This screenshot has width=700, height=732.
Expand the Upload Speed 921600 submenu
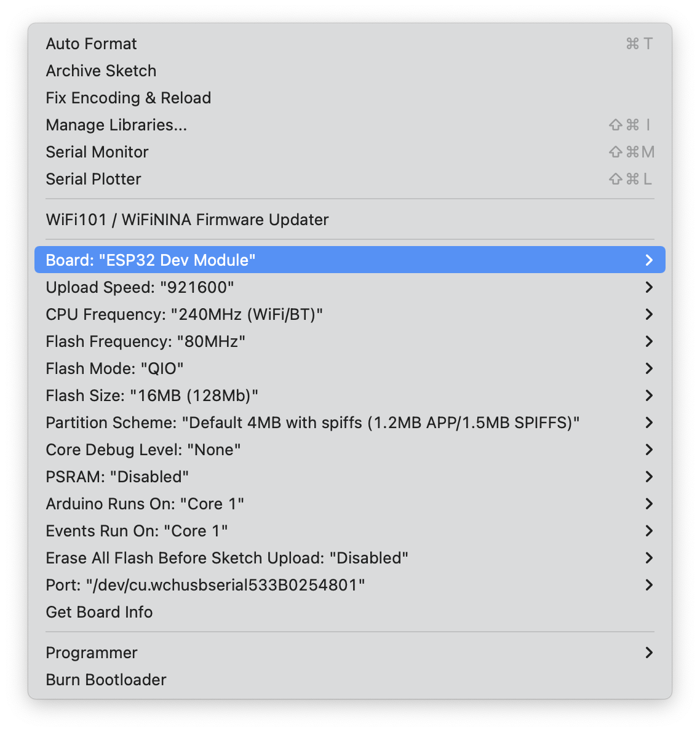pos(140,287)
